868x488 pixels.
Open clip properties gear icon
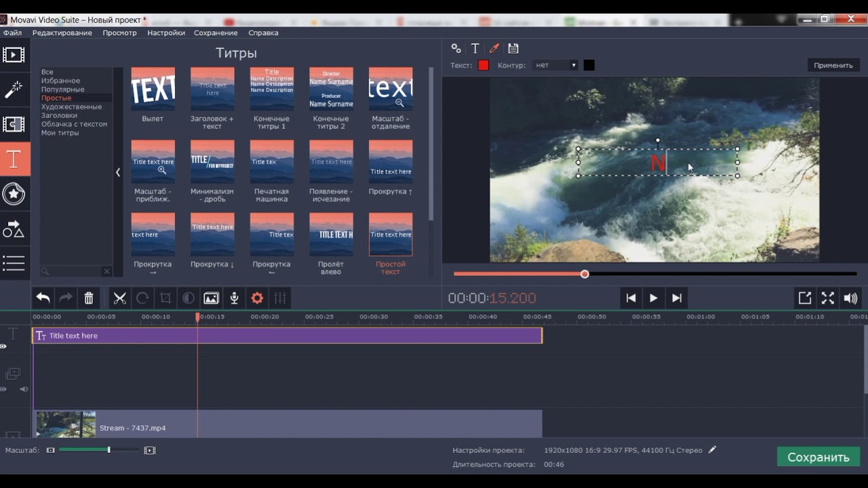point(257,298)
